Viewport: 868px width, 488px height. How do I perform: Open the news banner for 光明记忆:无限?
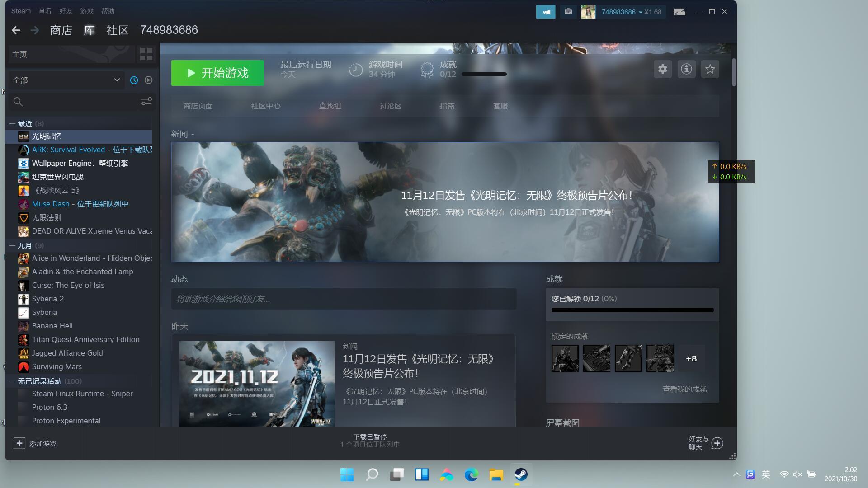[445, 202]
